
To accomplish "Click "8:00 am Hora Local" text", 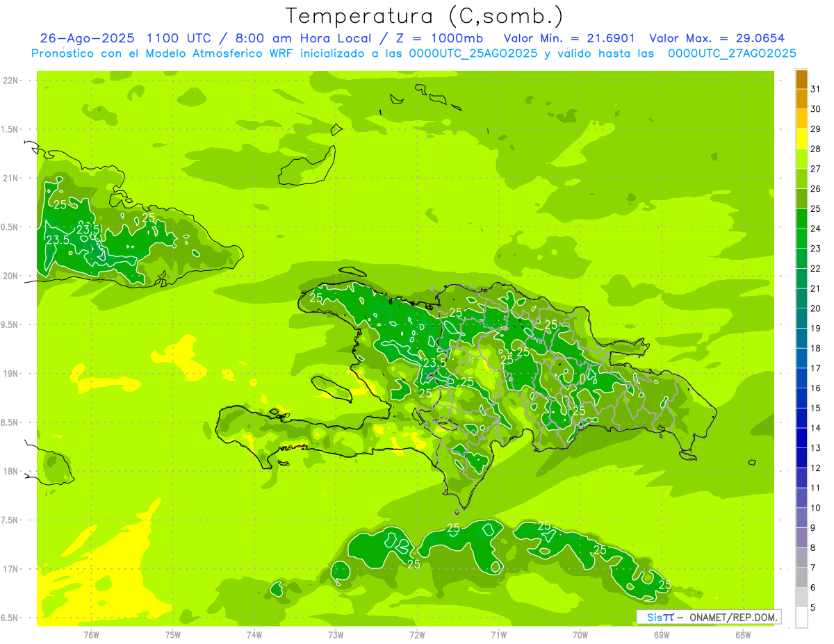I will (302, 38).
